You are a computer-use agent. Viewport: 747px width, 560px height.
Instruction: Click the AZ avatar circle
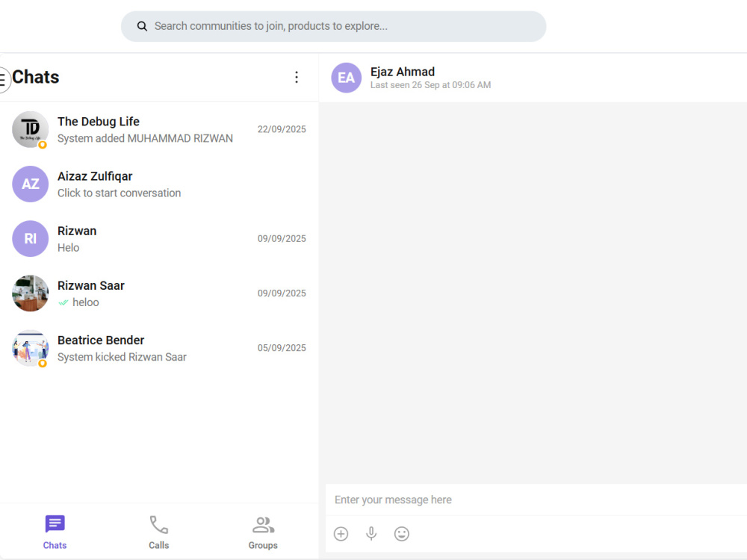[30, 184]
